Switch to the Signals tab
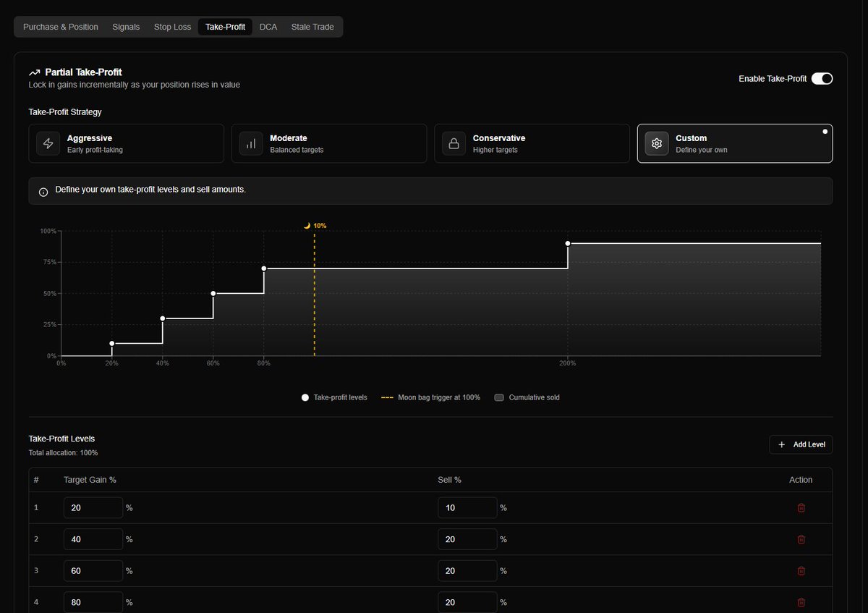868x613 pixels. pos(126,27)
